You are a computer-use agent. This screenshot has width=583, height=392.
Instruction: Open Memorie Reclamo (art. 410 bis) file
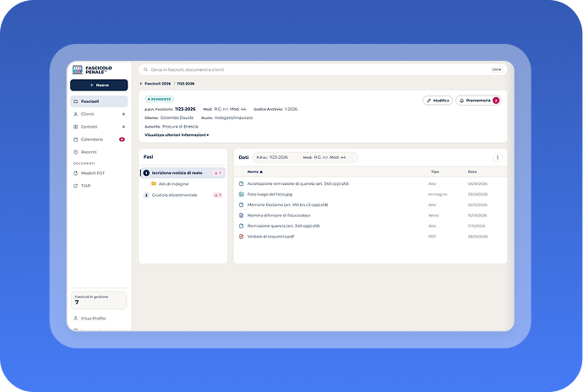pos(287,205)
